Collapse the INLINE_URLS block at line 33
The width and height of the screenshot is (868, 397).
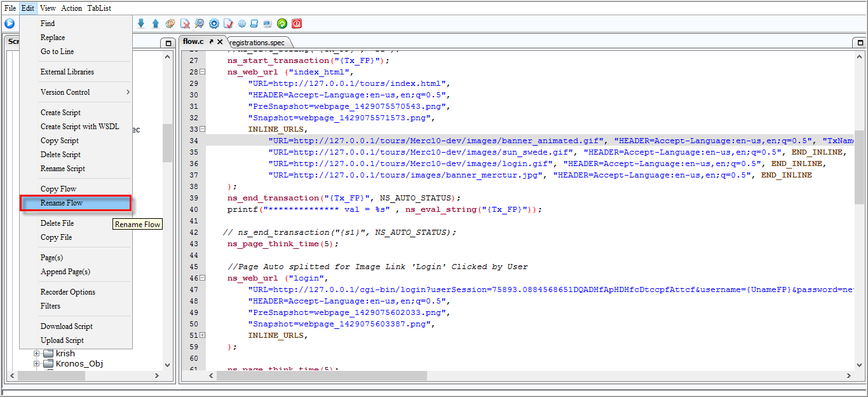(203, 129)
